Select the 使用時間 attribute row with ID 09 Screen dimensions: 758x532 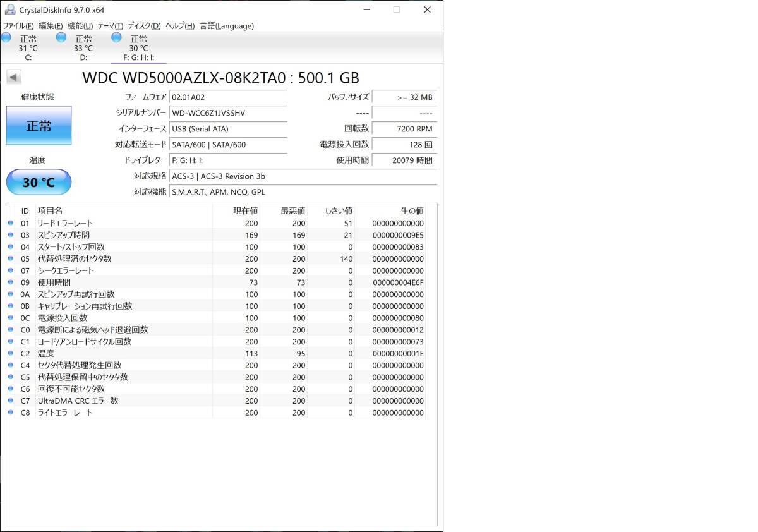pos(216,282)
